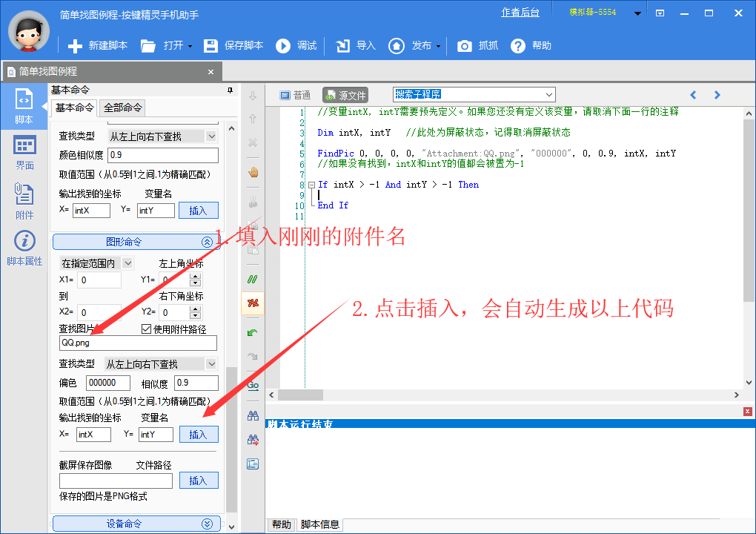Screen dimensions: 756x534
Task: Open the 附件 attachments panel
Action: [x=24, y=201]
